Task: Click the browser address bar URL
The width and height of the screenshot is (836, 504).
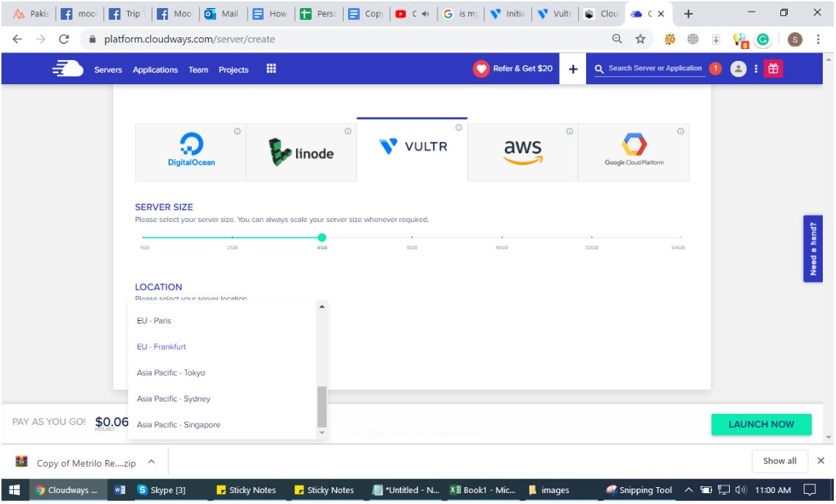Action: pos(189,39)
